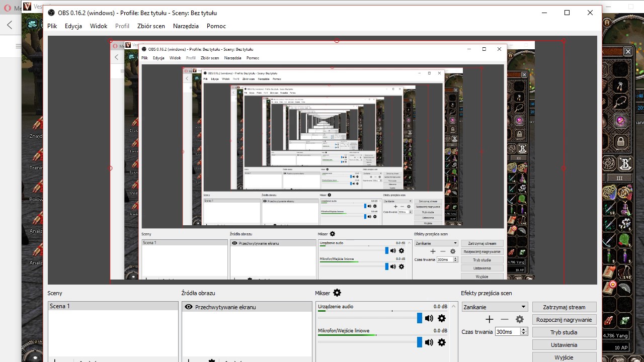Click the OBS logo in the title bar
This screenshot has width=644, height=362.
(x=51, y=13)
